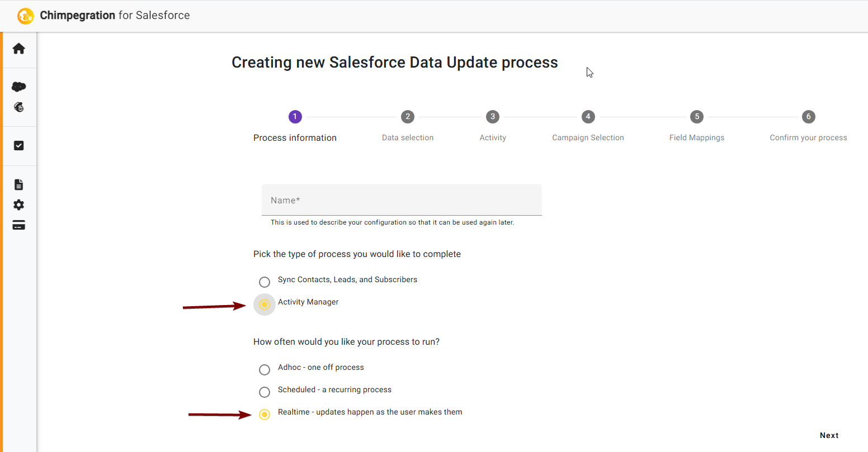Click the Next button
This screenshot has width=868, height=452.
tap(829, 435)
